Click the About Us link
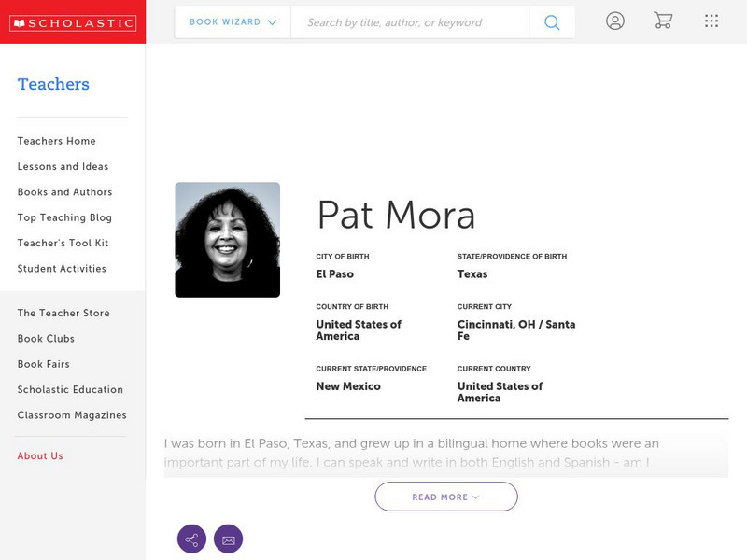The width and height of the screenshot is (747, 560). pos(40,456)
